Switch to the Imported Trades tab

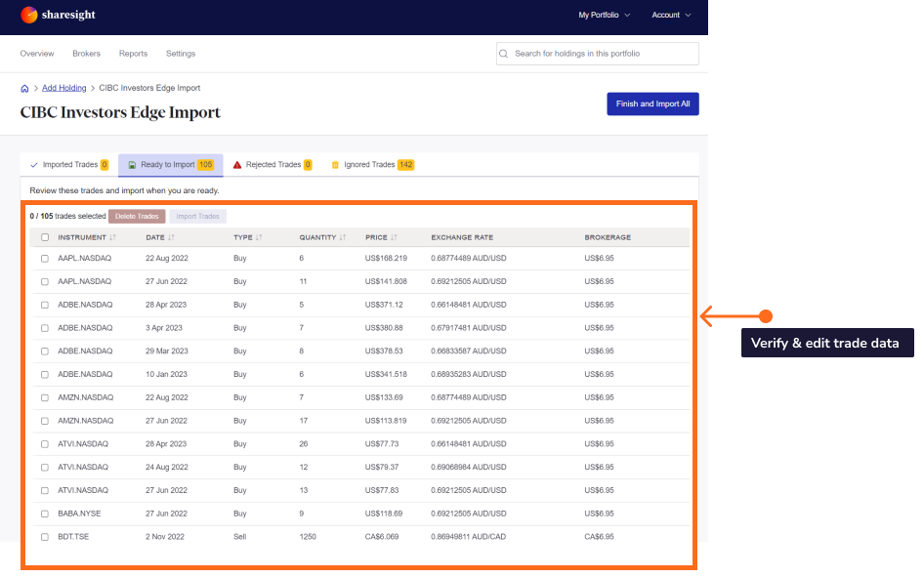[69, 165]
